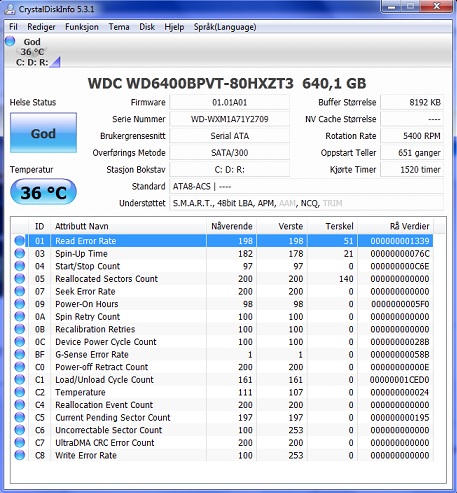457x493 pixels.
Task: Open the Funksjon menu
Action: (82, 27)
